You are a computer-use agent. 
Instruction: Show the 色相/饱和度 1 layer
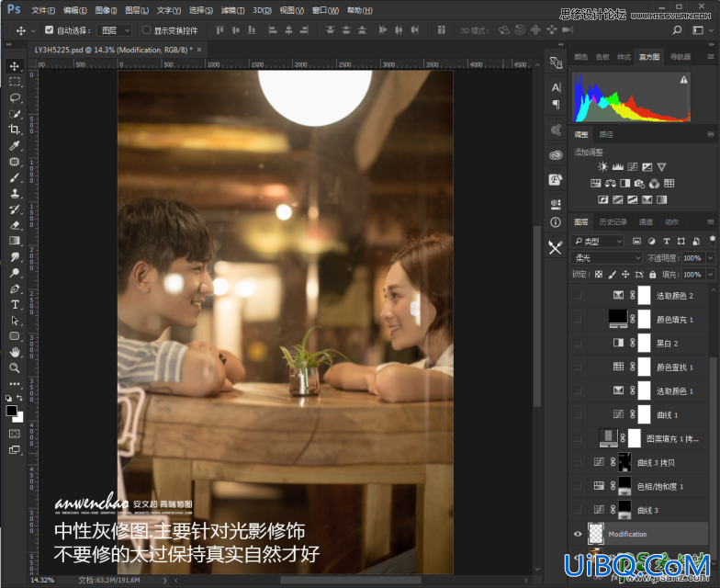(578, 486)
